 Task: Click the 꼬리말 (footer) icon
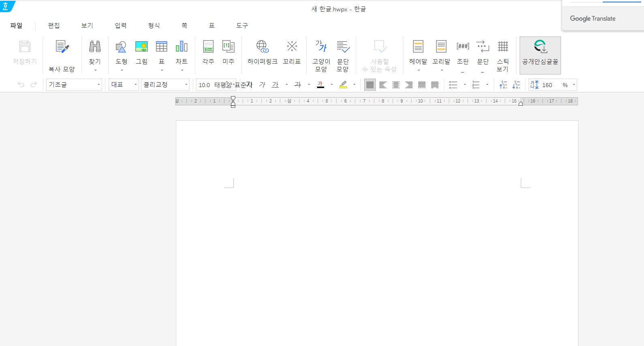click(x=441, y=47)
